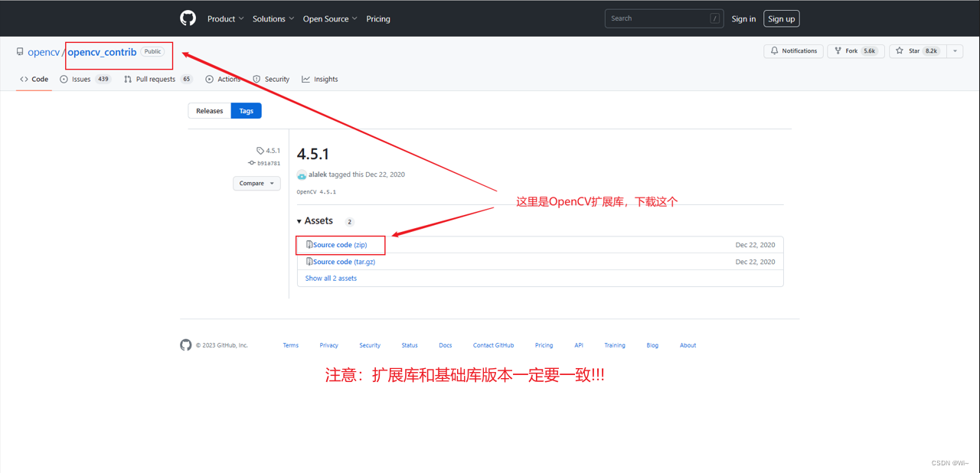This screenshot has height=473, width=980.
Task: Switch to the Insights tab
Action: point(320,79)
